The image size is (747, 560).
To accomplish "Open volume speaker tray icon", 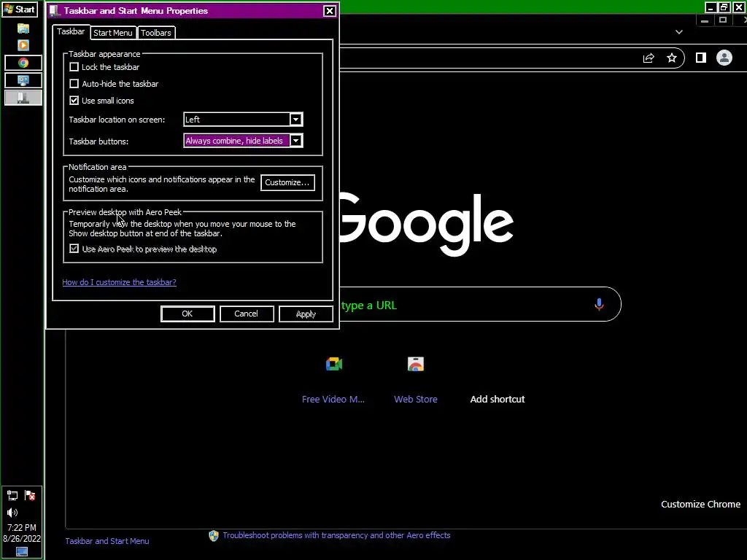I will click(x=12, y=513).
